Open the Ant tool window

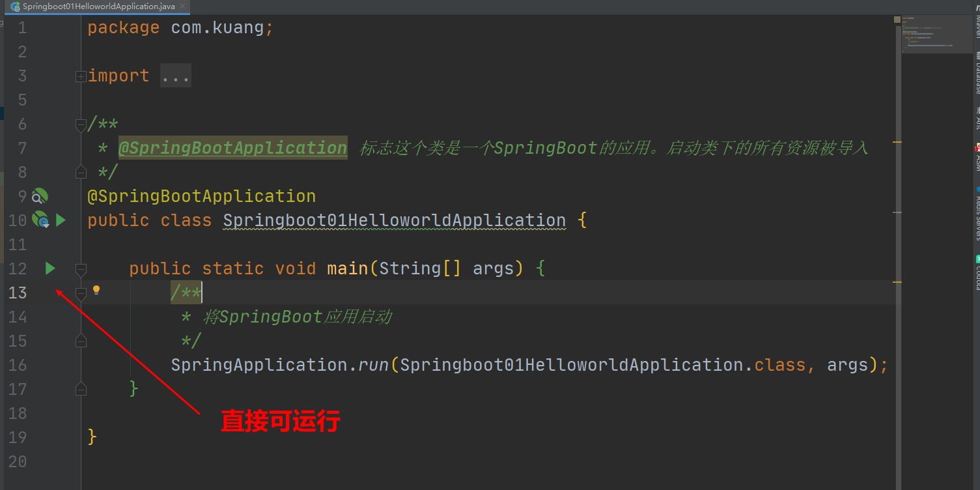point(977,119)
